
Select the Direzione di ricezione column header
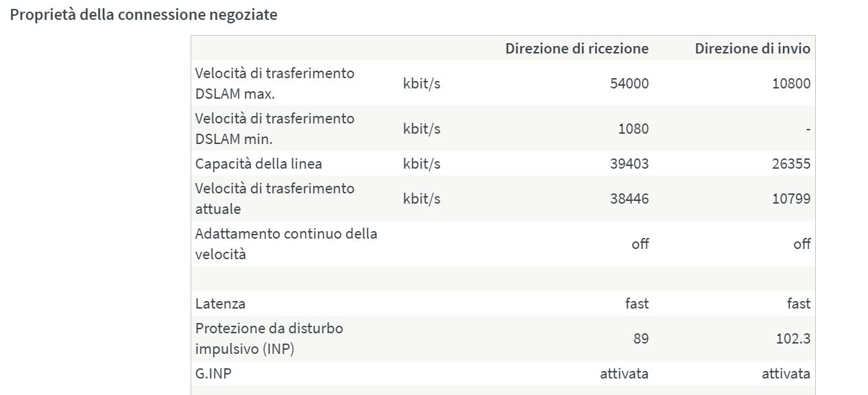point(577,48)
